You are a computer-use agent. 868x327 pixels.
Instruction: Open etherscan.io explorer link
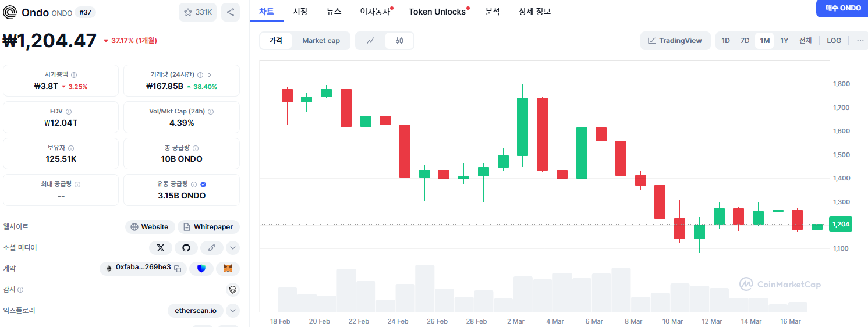pyautogui.click(x=196, y=311)
